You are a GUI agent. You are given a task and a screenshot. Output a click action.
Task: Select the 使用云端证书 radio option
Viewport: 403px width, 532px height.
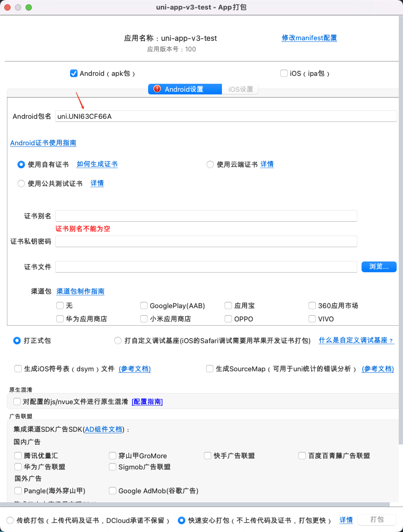click(x=210, y=164)
